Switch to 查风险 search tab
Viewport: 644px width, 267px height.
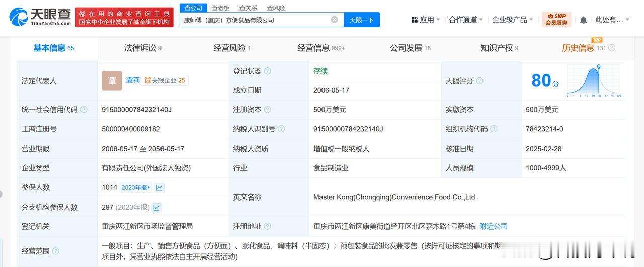coord(276,8)
